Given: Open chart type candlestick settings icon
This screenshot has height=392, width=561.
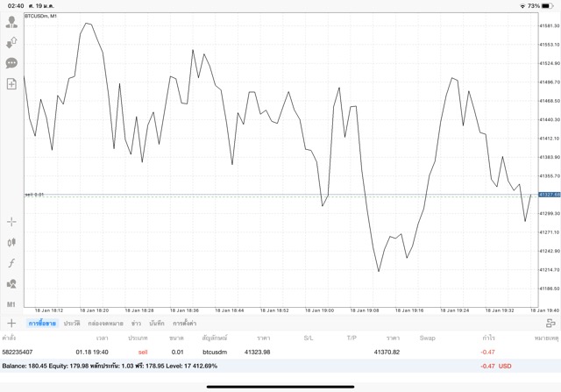Looking at the screenshot, I should [x=11, y=243].
